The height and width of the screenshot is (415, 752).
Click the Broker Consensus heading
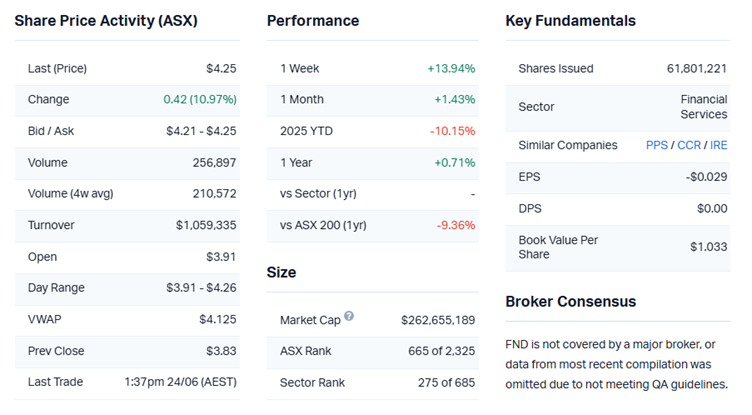[571, 301]
